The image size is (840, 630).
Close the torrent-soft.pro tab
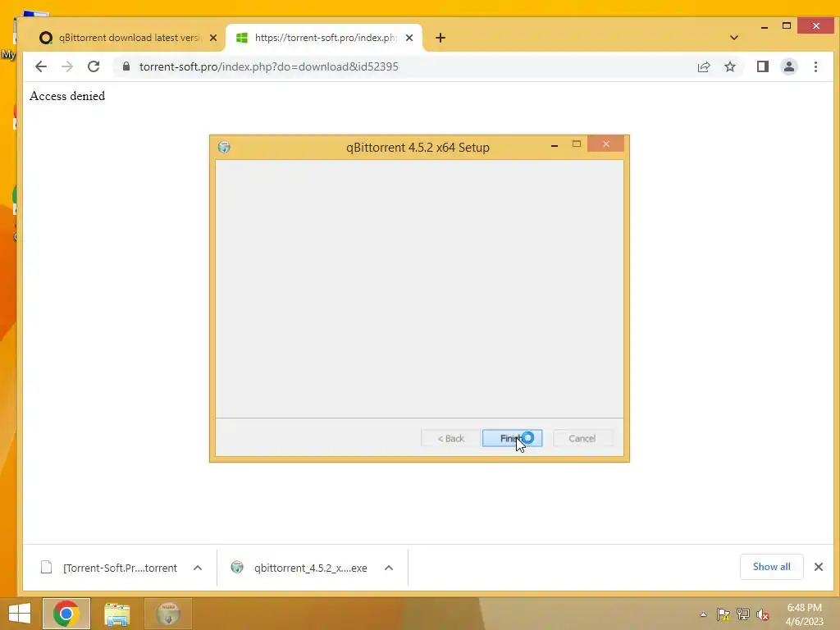(409, 38)
